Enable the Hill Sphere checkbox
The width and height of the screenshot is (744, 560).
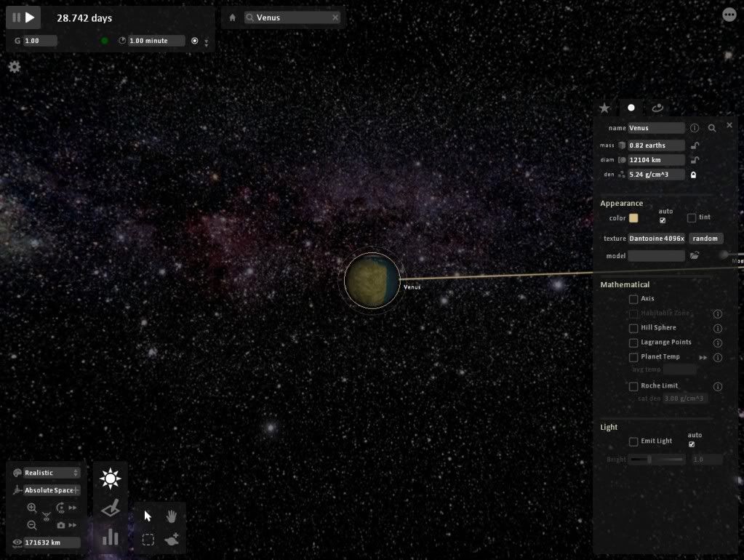click(x=633, y=328)
